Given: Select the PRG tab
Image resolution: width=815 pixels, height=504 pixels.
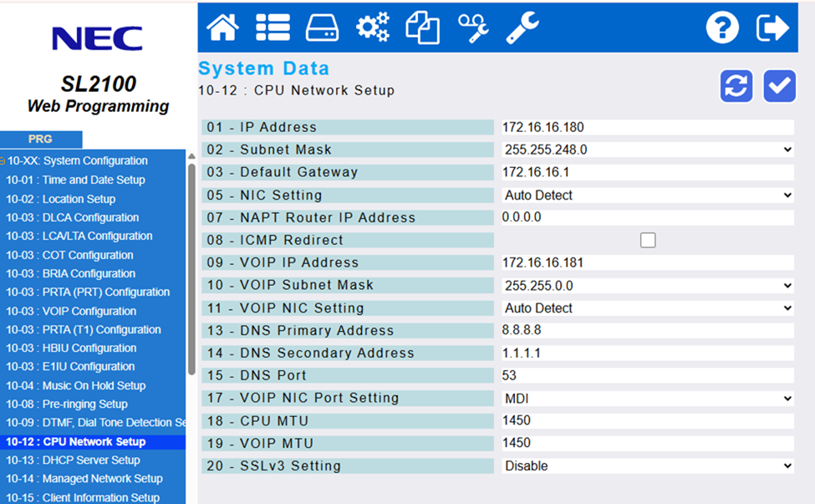Looking at the screenshot, I should [x=40, y=140].
